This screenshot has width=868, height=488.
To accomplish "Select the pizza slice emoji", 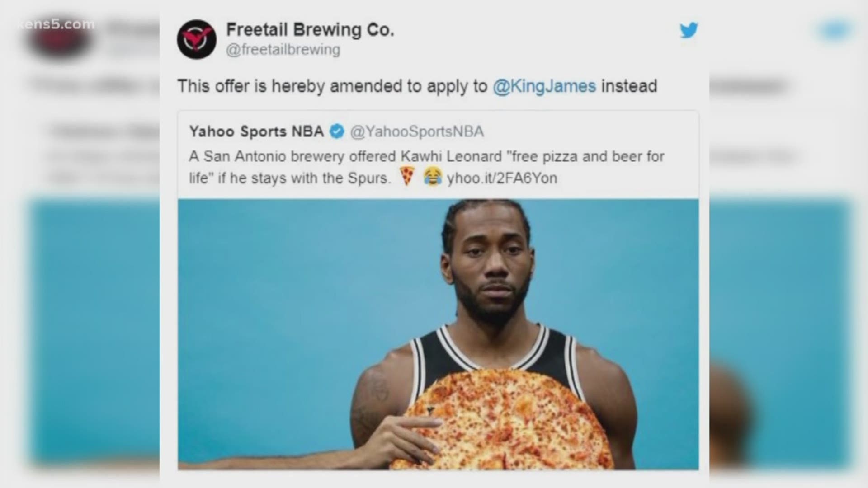I will [x=407, y=177].
